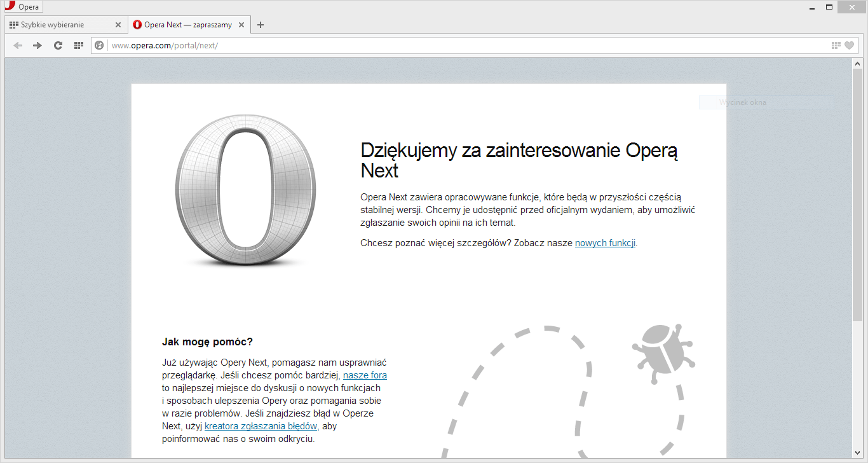Image resolution: width=868 pixels, height=463 pixels.
Task: Click the site info globe icon
Action: 99,45
